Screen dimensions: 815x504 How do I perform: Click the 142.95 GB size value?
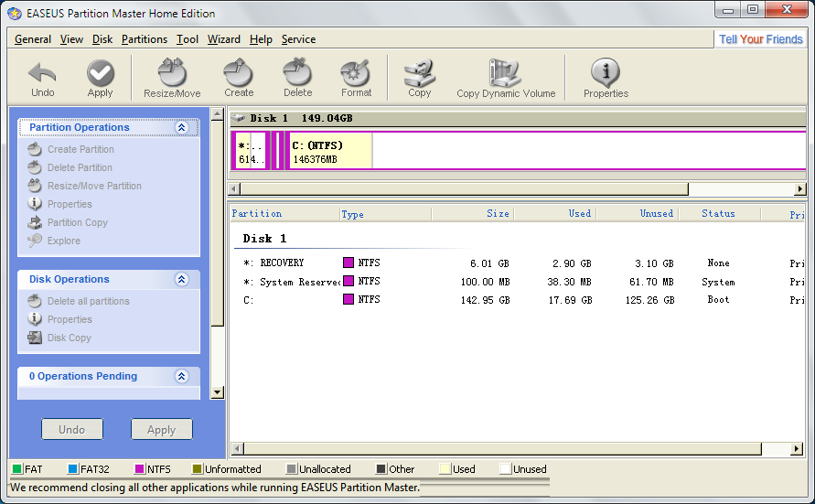tap(485, 300)
